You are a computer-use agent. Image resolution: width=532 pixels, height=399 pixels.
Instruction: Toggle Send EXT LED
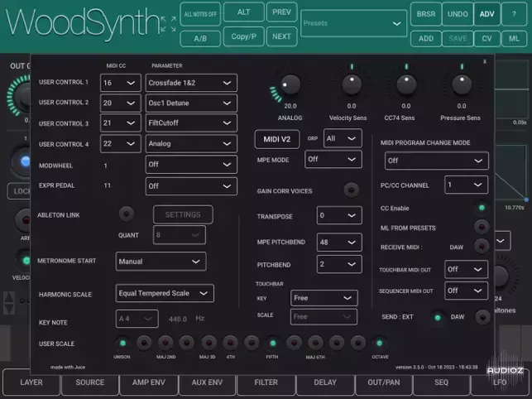(x=438, y=317)
